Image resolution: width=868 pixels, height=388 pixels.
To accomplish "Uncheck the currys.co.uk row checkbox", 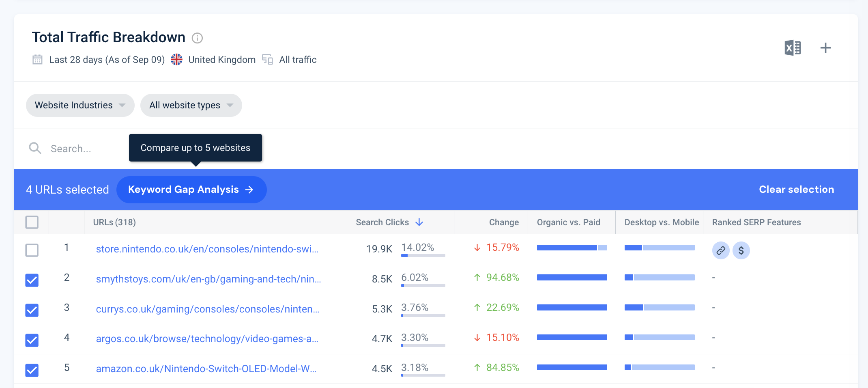I will (32, 310).
